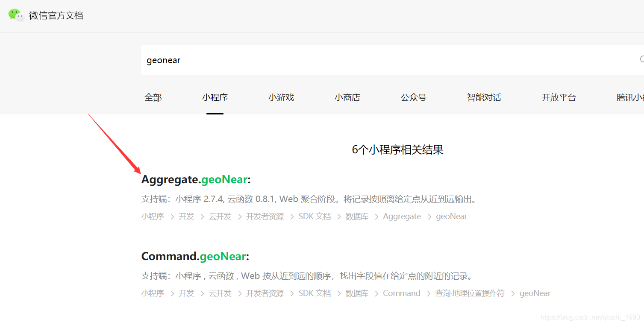The image size is (644, 325).
Task: Click 开发 breadcrumb under Aggregate.geoNear
Action: [186, 217]
